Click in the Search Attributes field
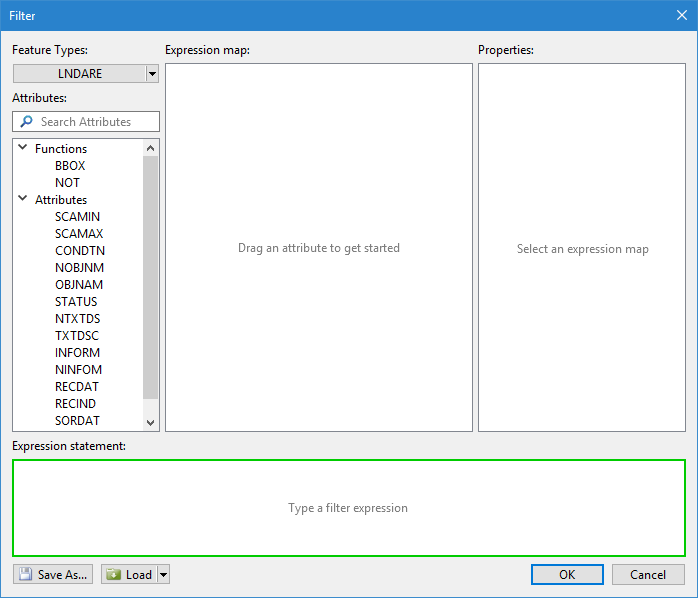This screenshot has height=598, width=698. click(x=95, y=122)
